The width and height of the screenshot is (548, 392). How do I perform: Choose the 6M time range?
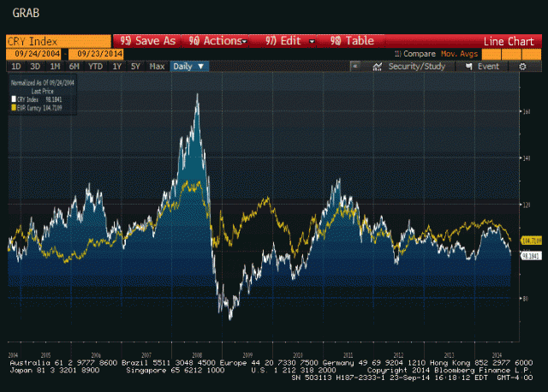pos(74,66)
